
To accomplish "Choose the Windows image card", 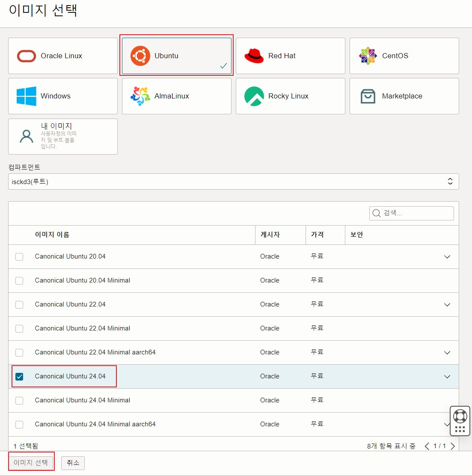I will (63, 96).
